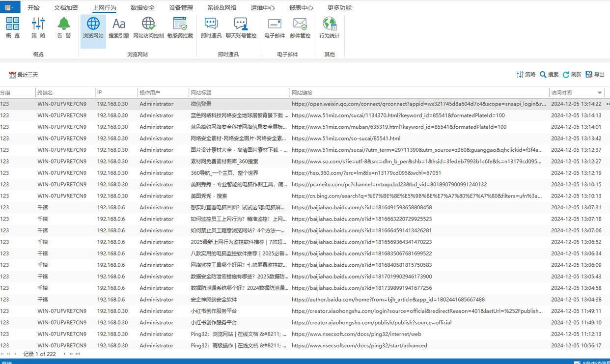Open the 最近三天 date range selector
Image resolution: width=610 pixels, height=364 pixels.
[23, 75]
